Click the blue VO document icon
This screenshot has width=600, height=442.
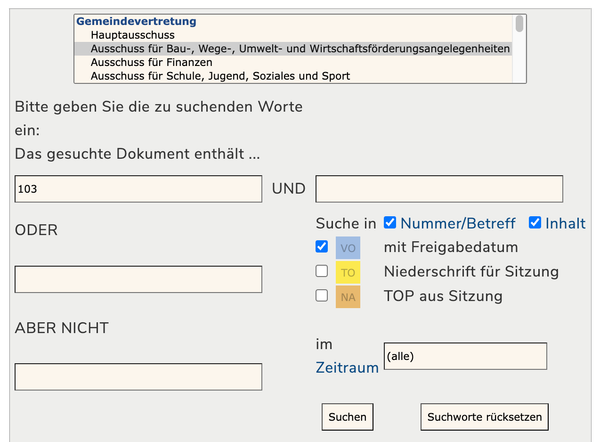coord(348,247)
